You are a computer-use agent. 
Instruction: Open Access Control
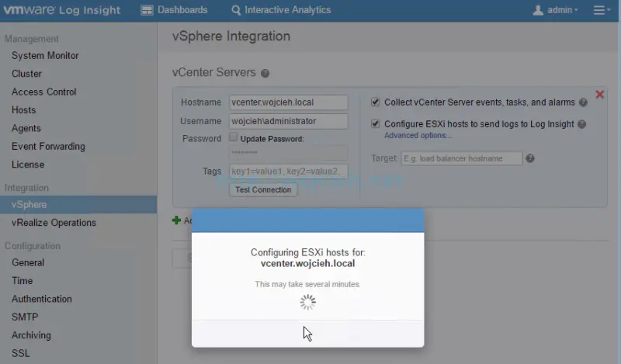pyautogui.click(x=44, y=92)
